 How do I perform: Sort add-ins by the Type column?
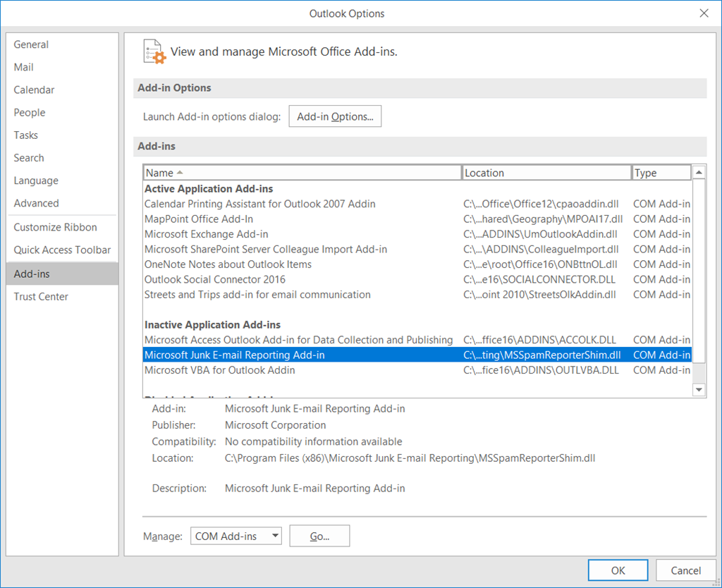(661, 173)
